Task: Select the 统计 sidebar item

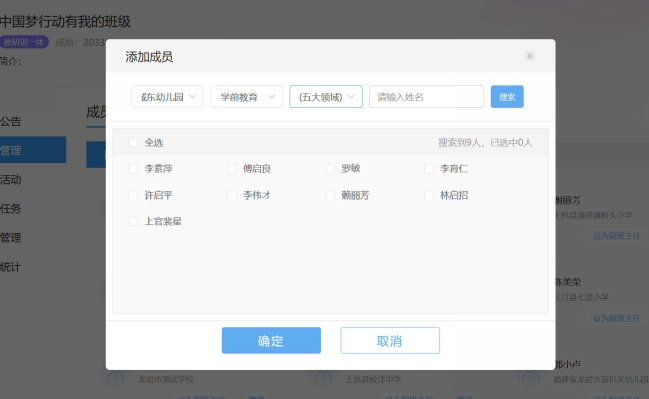Action: tap(11, 267)
